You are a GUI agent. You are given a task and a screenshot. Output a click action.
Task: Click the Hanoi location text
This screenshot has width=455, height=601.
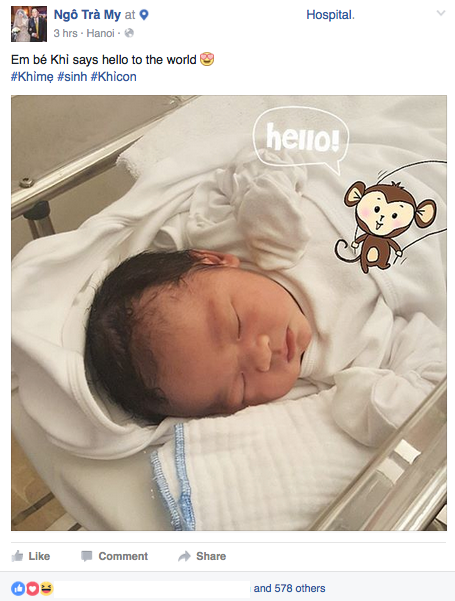(100, 33)
